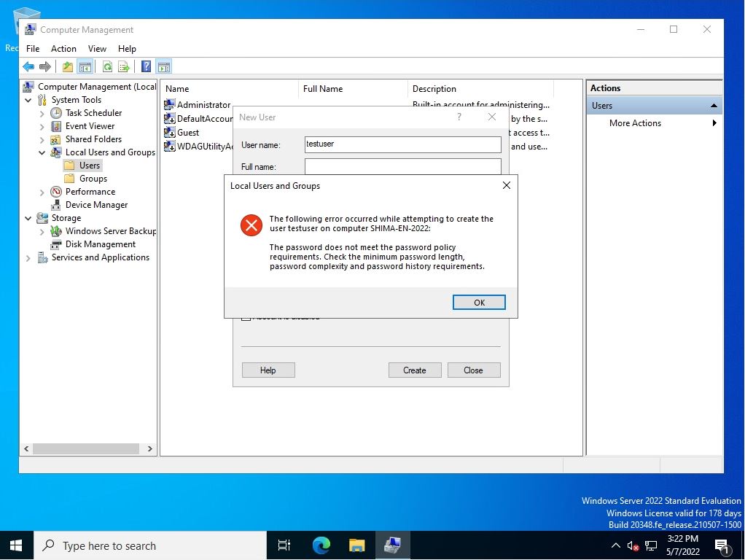Click the Event Viewer icon in tree
Image resolution: width=745 pixels, height=560 pixels.
click(x=56, y=126)
